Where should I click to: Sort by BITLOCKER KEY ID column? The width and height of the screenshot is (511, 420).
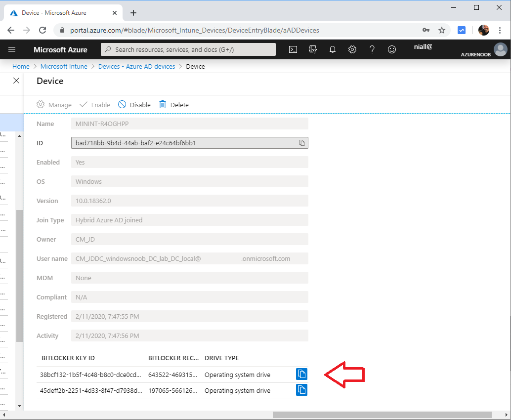point(68,358)
